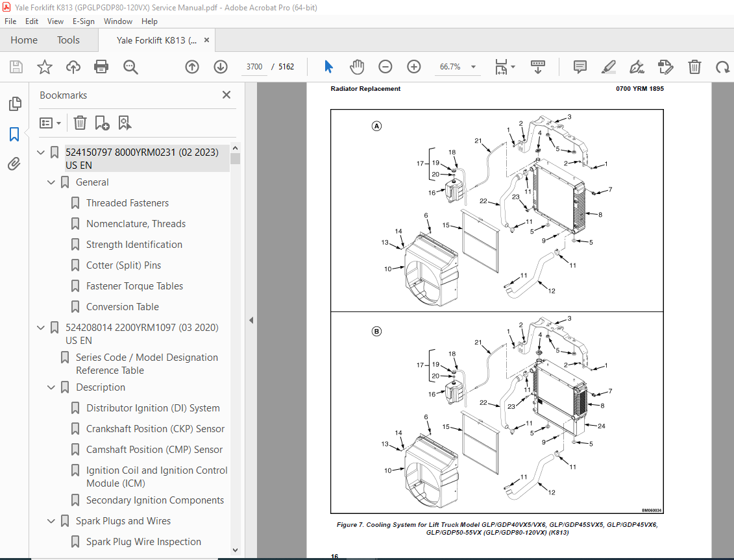Open the Fastener Torque Tables bookmark
The height and width of the screenshot is (560, 734).
tap(134, 286)
